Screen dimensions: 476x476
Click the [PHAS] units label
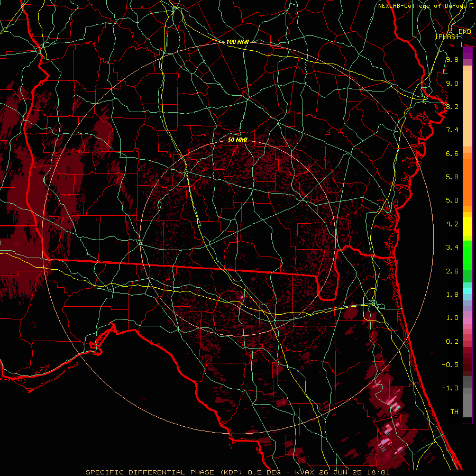pos(447,36)
